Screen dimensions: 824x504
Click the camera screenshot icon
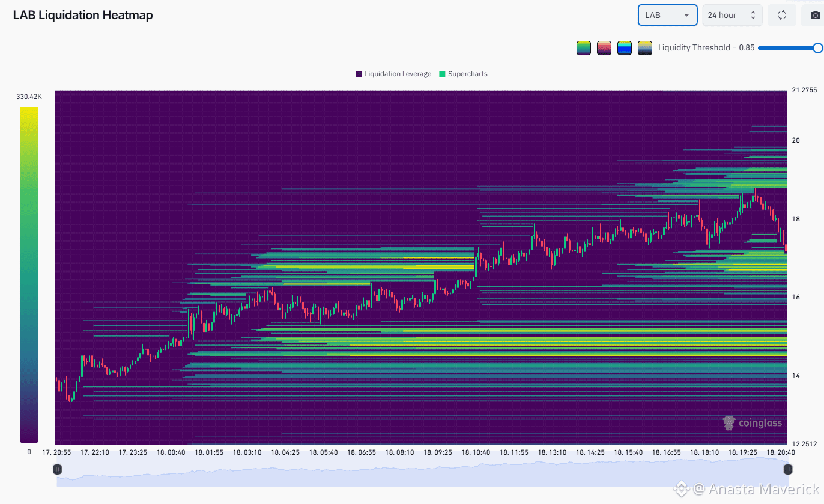pos(815,15)
